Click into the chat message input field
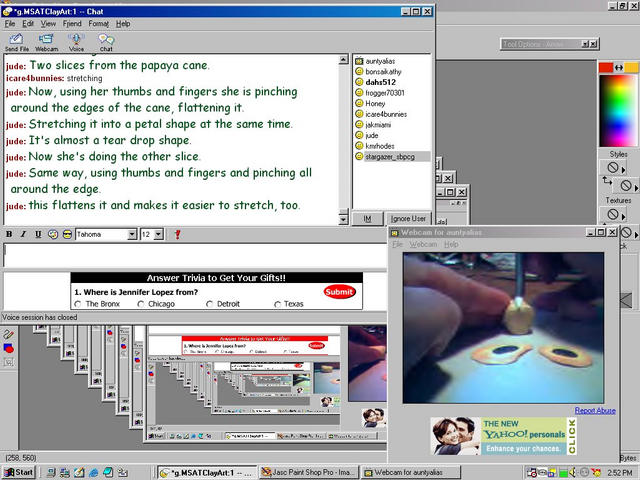640x480 pixels. [195, 255]
